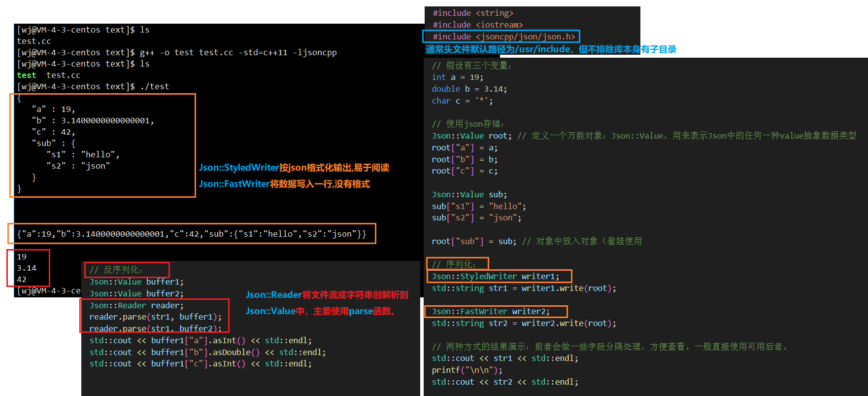Screen dimensions: 868x396
Task: Click the 'Json::Reader' annotation about parsing streams
Action: (327, 295)
